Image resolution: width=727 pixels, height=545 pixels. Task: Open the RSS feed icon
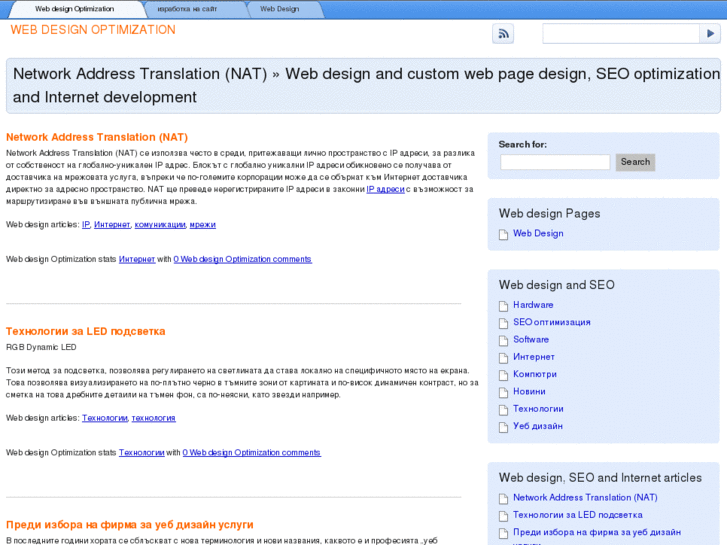coord(503,34)
